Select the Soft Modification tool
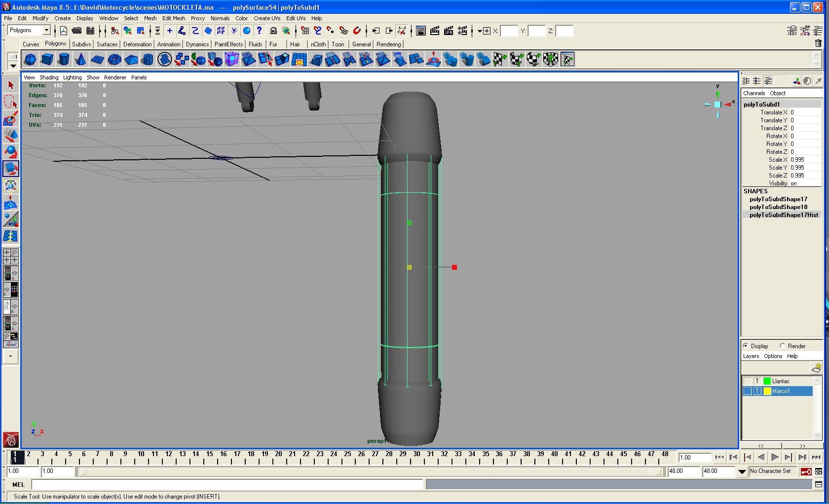 (11, 202)
